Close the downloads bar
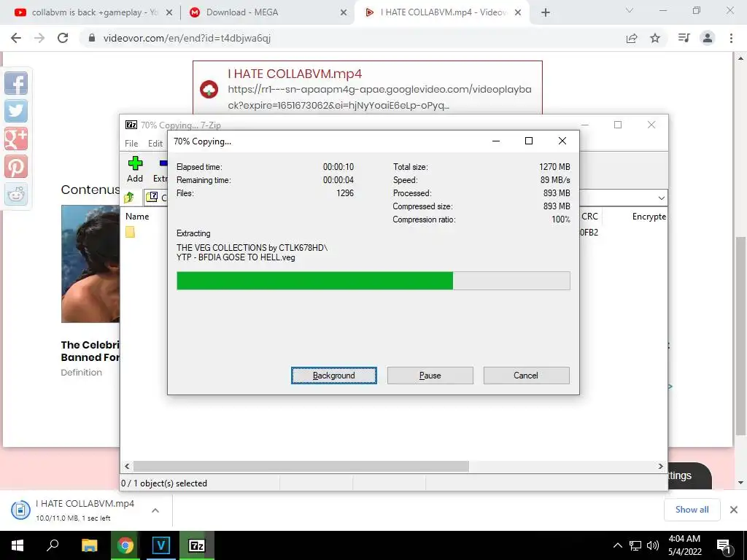The height and width of the screenshot is (560, 747). [734, 510]
